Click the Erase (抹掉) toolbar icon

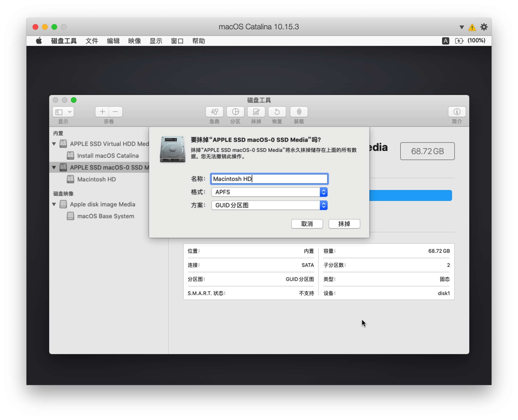click(x=256, y=112)
